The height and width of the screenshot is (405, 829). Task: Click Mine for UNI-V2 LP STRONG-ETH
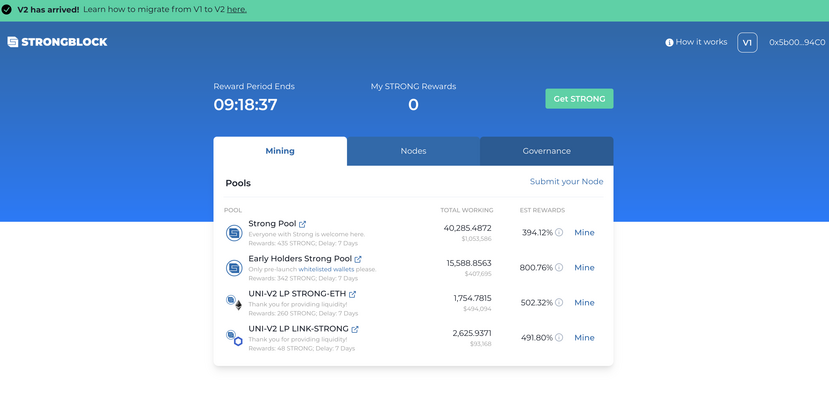(x=584, y=302)
